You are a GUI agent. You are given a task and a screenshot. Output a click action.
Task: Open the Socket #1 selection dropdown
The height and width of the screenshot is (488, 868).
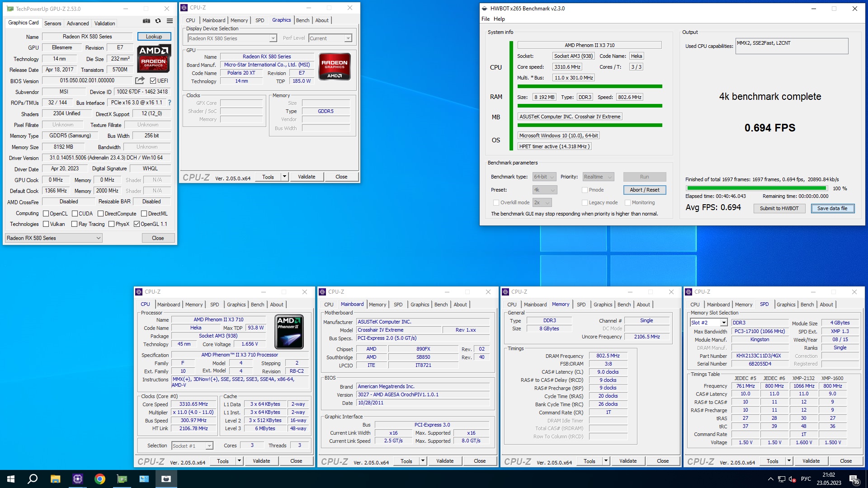pyautogui.click(x=192, y=446)
